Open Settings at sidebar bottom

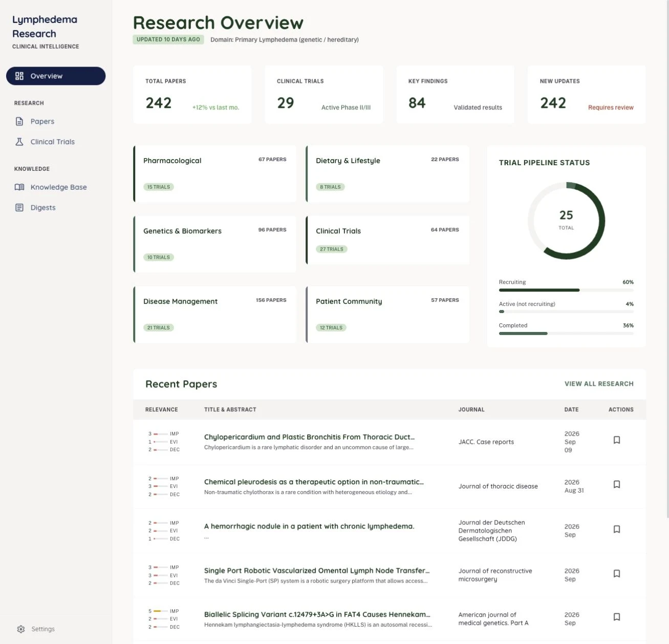[36, 629]
